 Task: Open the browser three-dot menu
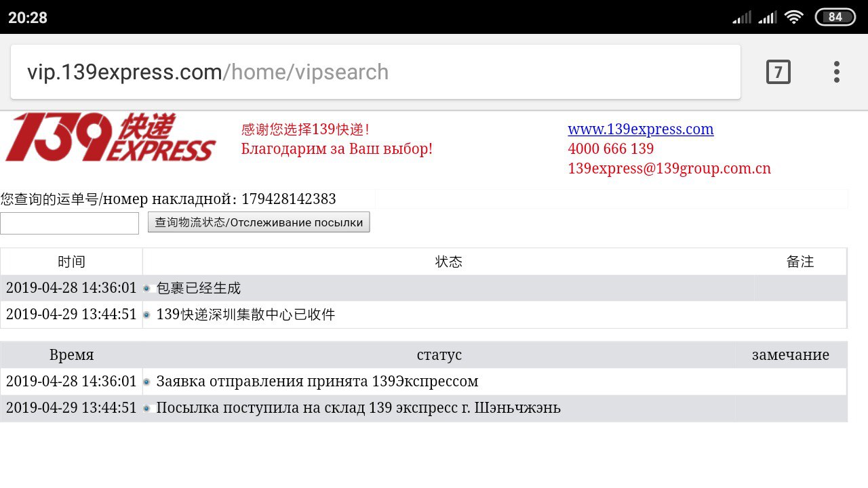click(x=836, y=72)
